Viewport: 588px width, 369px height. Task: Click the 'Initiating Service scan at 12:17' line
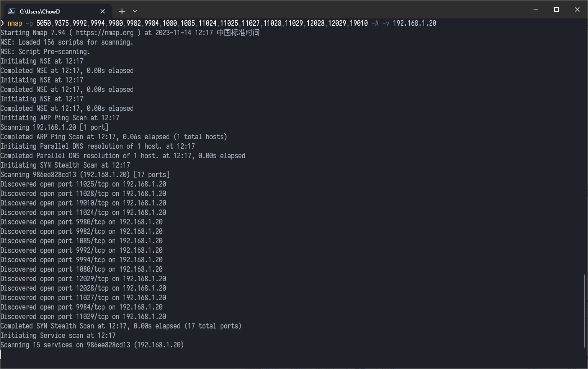click(58, 335)
